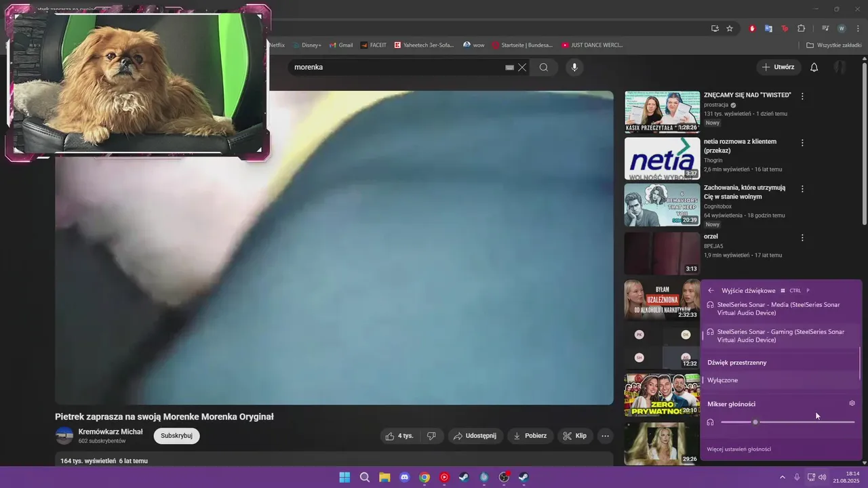Adjust the volume mixer headphones slider
This screenshot has height=488, width=868.
pos(787,422)
